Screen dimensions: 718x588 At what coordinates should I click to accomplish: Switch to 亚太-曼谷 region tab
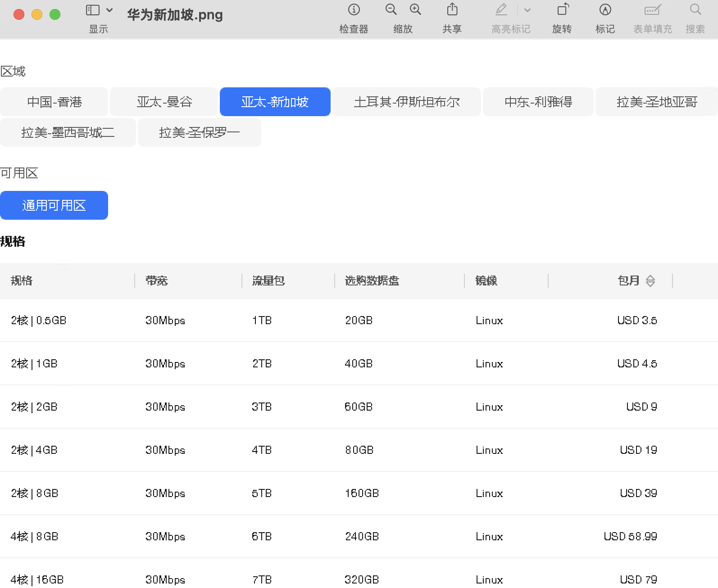click(164, 102)
